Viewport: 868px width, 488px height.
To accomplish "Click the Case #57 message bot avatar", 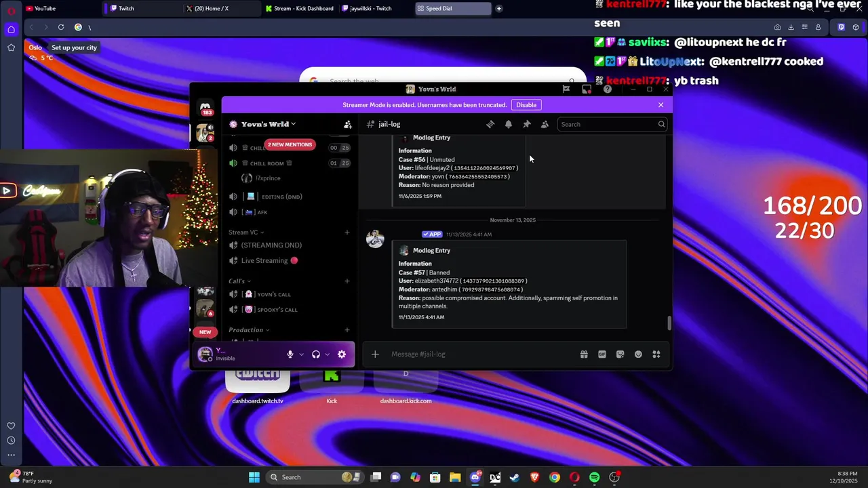I will tap(375, 239).
